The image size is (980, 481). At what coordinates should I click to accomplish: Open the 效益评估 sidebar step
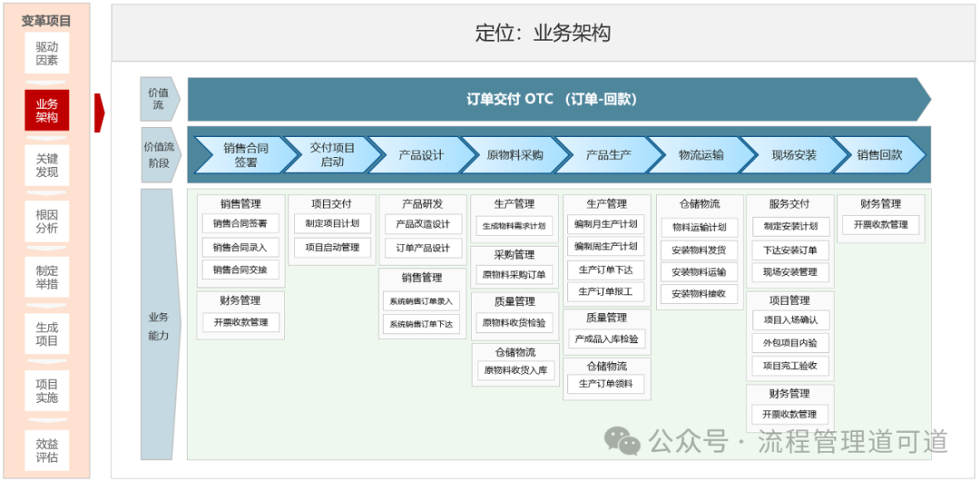[x=47, y=450]
